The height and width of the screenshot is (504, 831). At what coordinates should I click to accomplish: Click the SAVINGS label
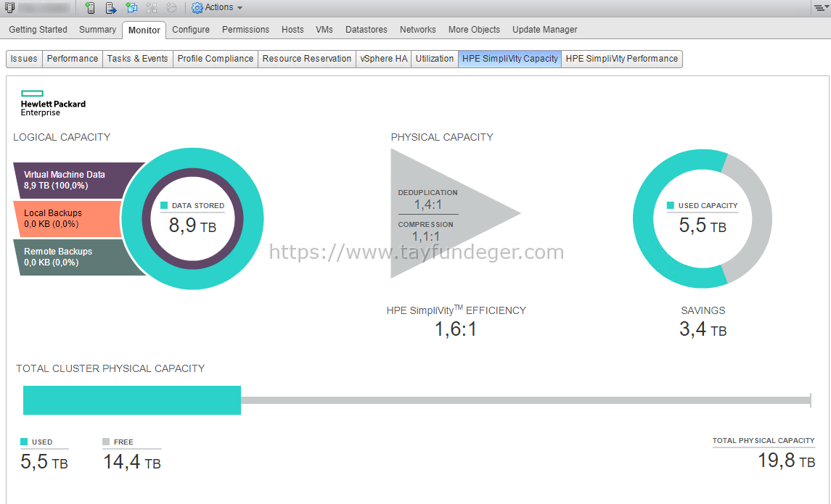coord(703,311)
